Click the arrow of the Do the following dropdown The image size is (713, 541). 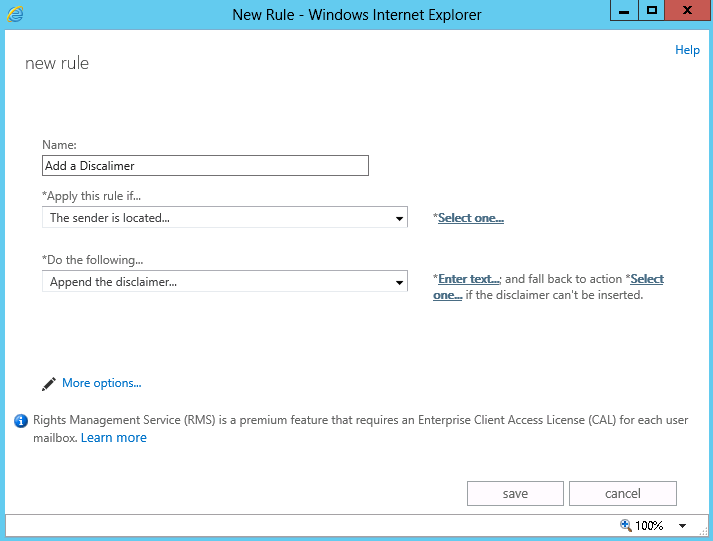pos(399,282)
